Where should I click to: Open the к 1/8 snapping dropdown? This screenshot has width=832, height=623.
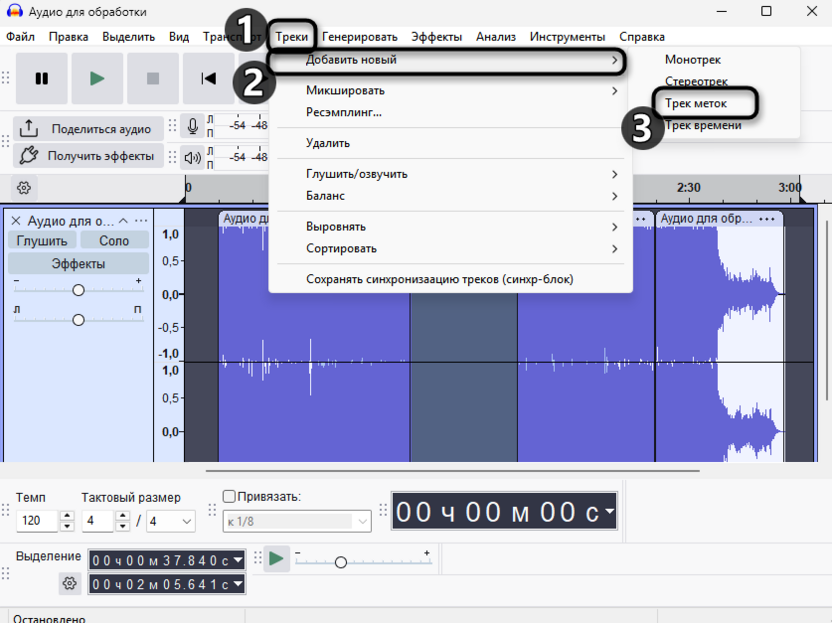click(295, 520)
